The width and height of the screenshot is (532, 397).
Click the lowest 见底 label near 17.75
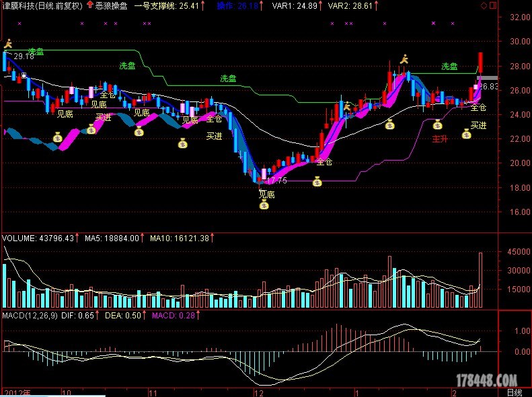(x=267, y=194)
